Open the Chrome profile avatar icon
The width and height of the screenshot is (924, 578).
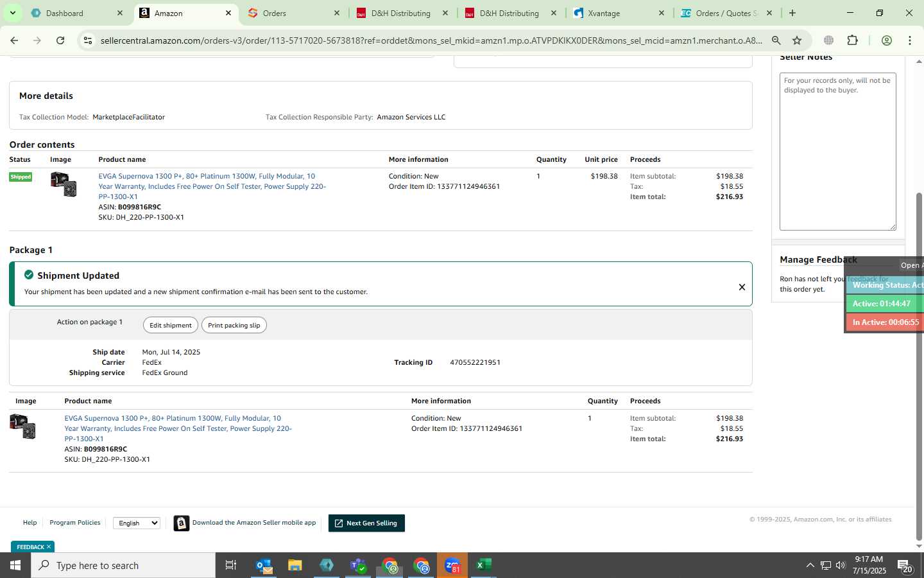(887, 40)
